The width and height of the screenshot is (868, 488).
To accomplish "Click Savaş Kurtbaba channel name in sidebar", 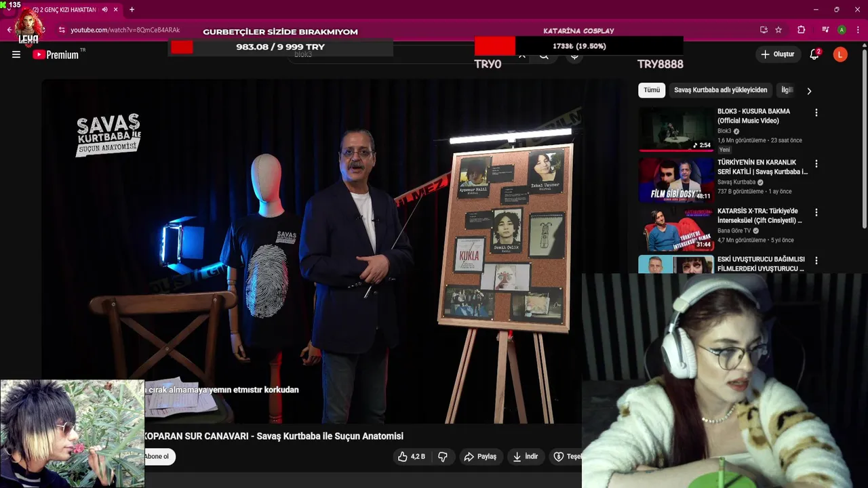I will click(736, 182).
